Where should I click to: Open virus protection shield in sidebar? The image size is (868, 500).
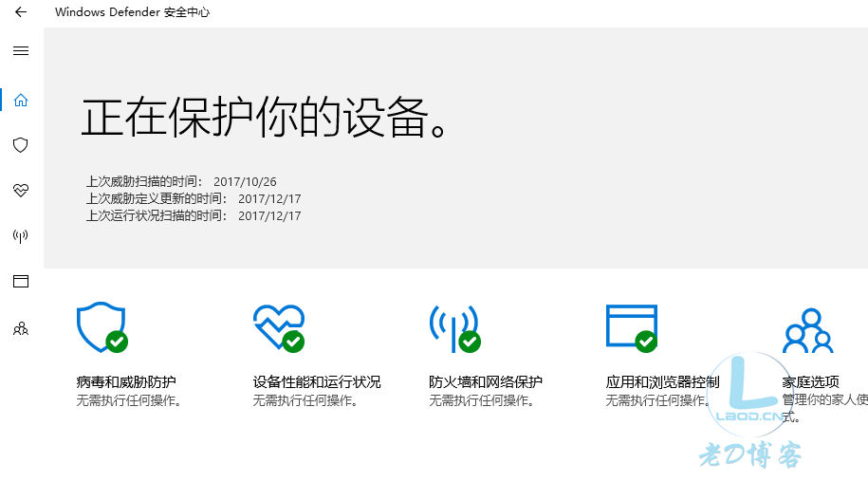click(21, 145)
